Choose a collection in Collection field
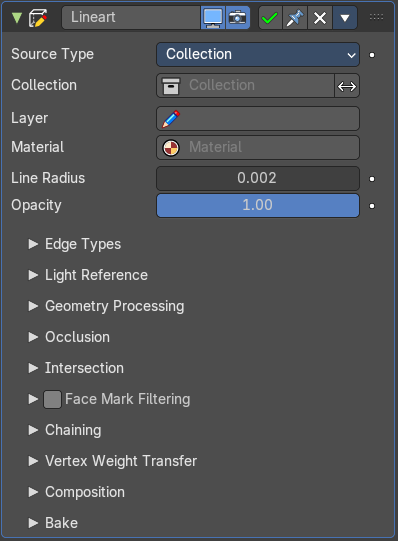This screenshot has height=541, width=398. (x=245, y=85)
